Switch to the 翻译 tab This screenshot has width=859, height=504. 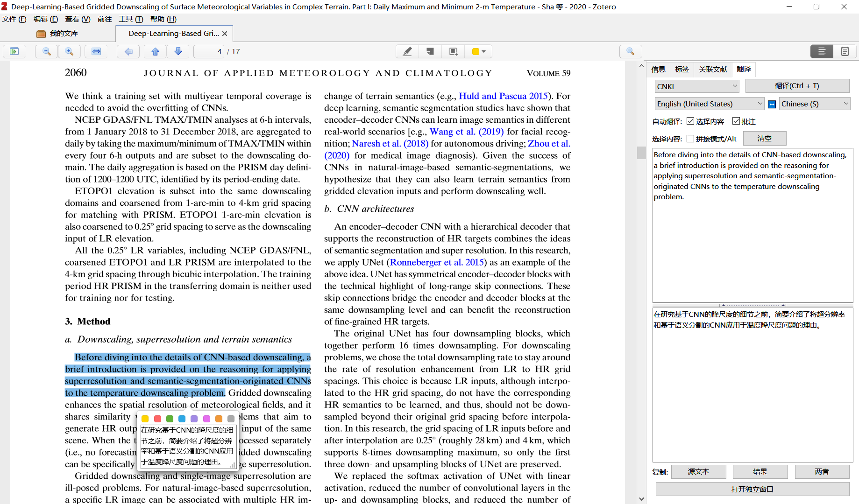tap(744, 69)
